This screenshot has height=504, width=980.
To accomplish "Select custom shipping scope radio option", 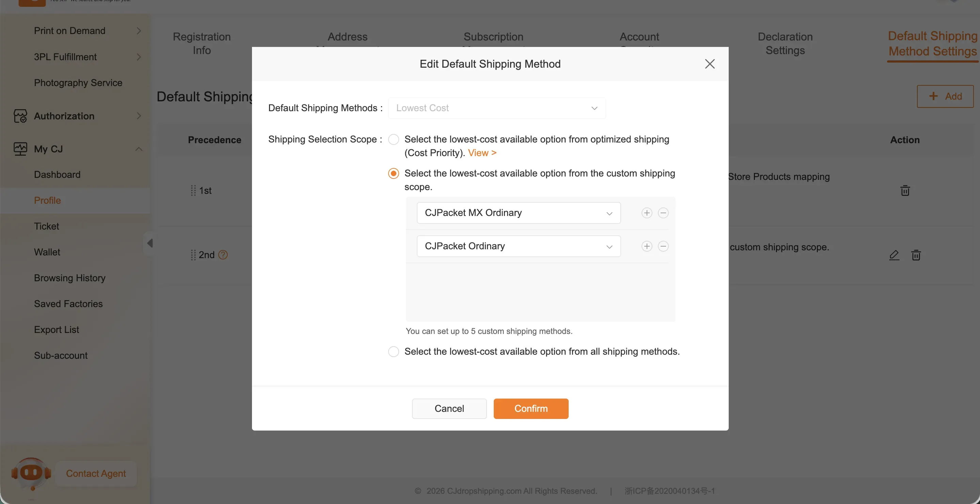I will pos(393,174).
